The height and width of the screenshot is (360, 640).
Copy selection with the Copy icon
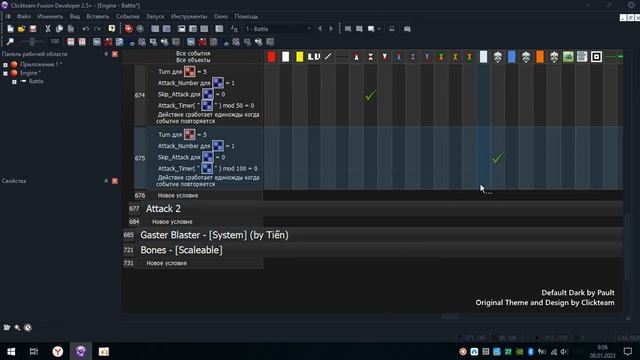59,29
